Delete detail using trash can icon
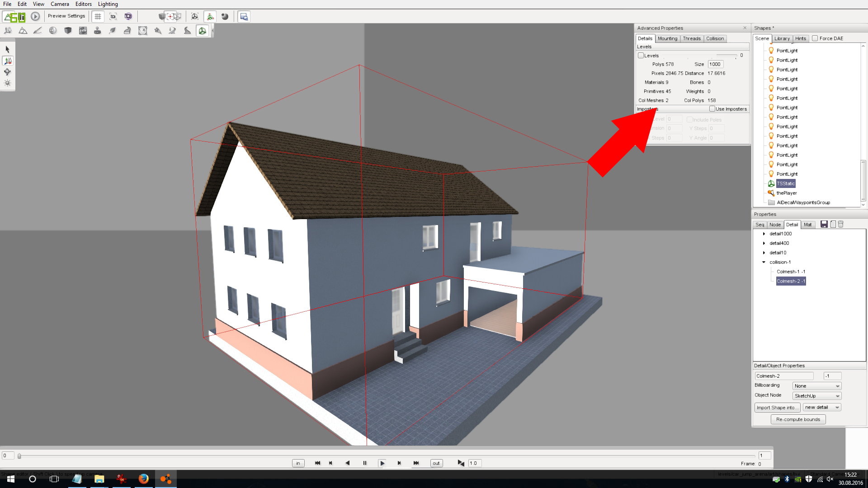Screen dimensions: 868x488 (840, 225)
